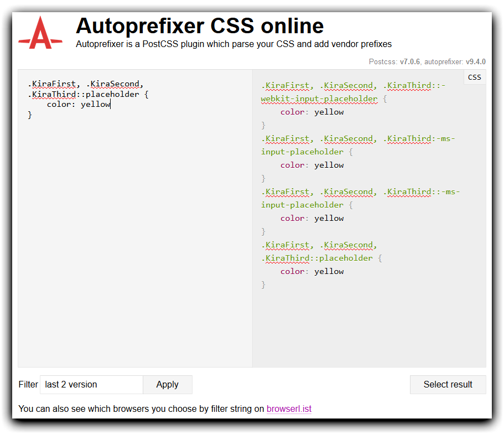Click the 'Postcss: v7.0.6' version text

pos(394,62)
